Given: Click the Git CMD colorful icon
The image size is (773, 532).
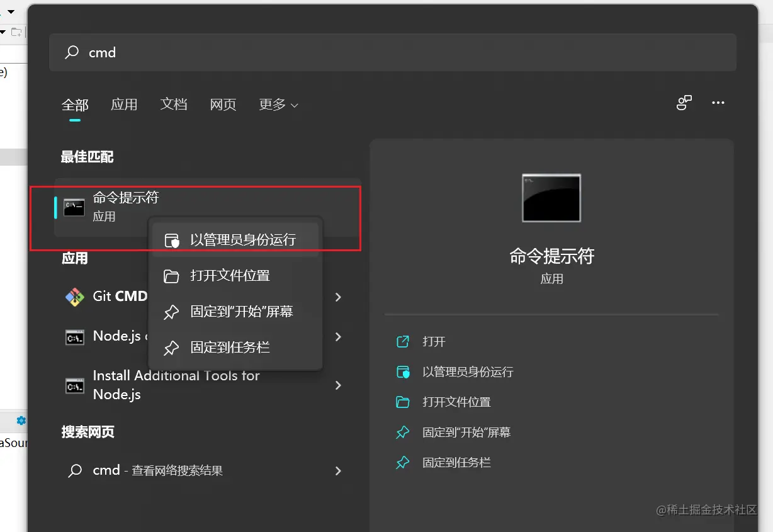Looking at the screenshot, I should (x=75, y=297).
